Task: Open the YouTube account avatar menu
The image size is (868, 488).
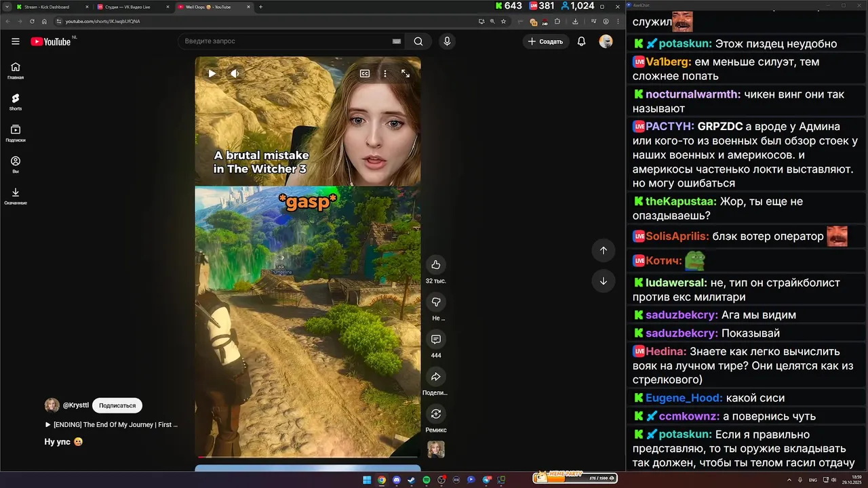Action: [x=606, y=41]
